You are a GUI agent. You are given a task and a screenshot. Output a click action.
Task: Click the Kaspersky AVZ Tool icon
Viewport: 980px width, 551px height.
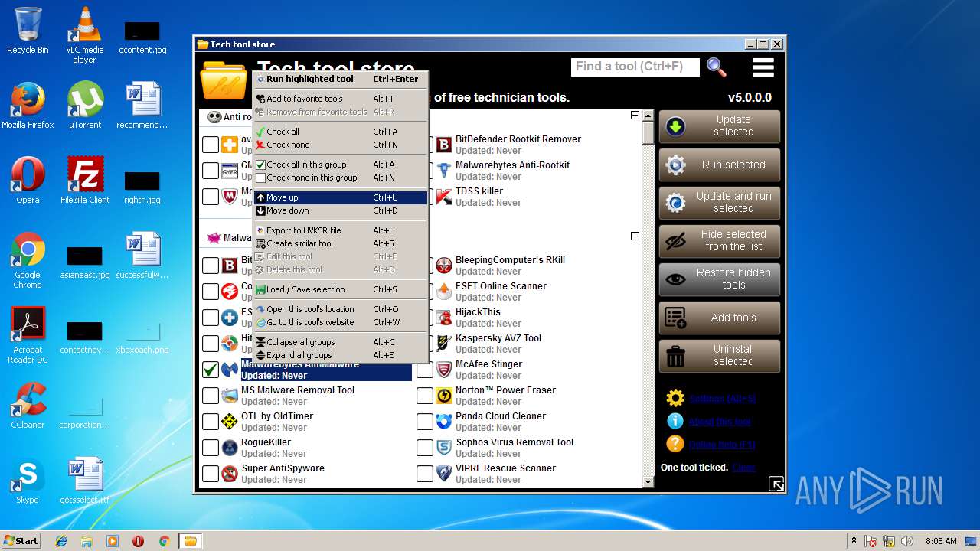pos(444,344)
